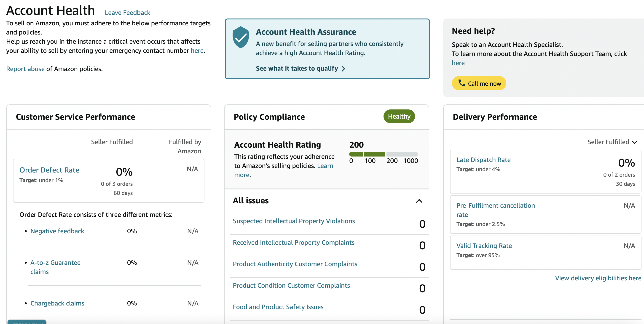Screen dimensions: 644x324
Task: Click the phone icon in Call me now
Action: click(462, 83)
